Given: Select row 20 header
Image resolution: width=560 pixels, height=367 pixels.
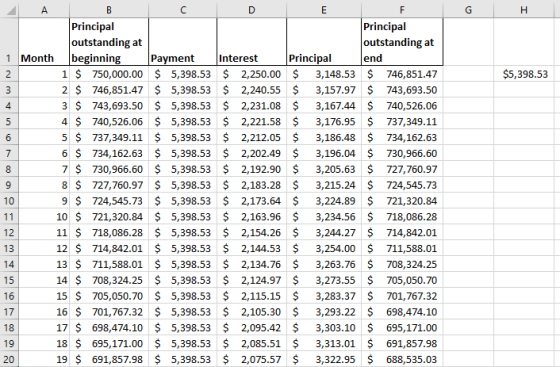Looking at the screenshot, I should [9, 359].
